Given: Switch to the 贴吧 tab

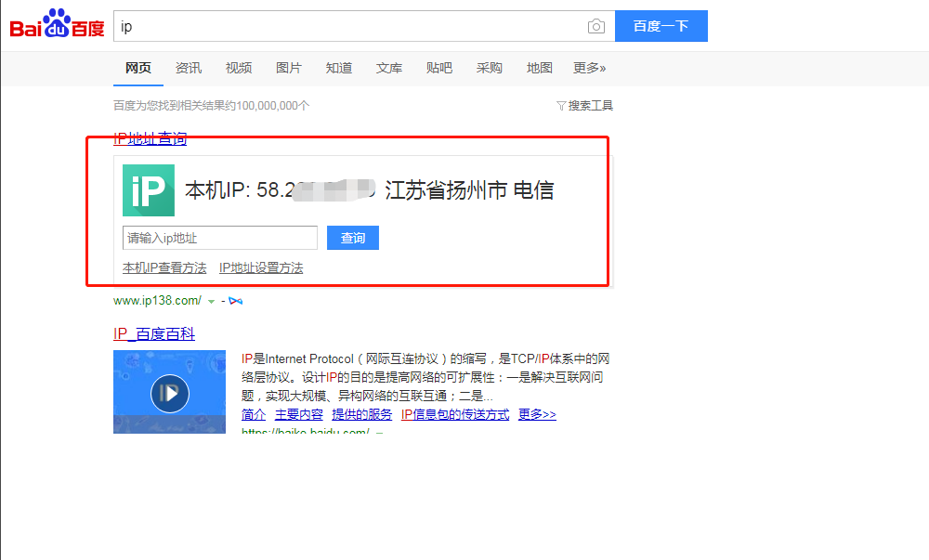Looking at the screenshot, I should tap(438, 67).
